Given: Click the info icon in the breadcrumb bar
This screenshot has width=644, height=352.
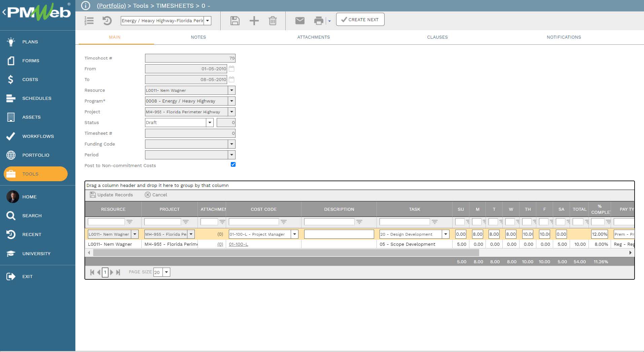Looking at the screenshot, I should pos(85,5).
